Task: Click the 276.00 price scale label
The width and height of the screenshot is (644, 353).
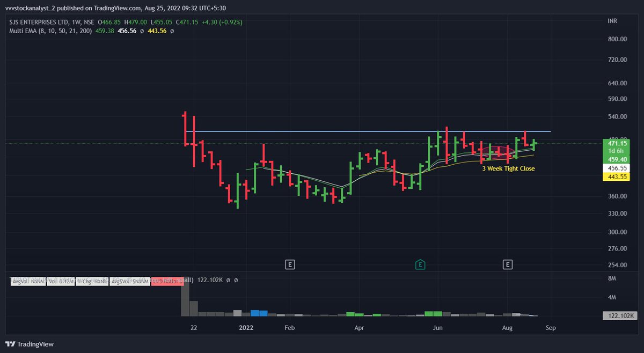Action: (617, 249)
